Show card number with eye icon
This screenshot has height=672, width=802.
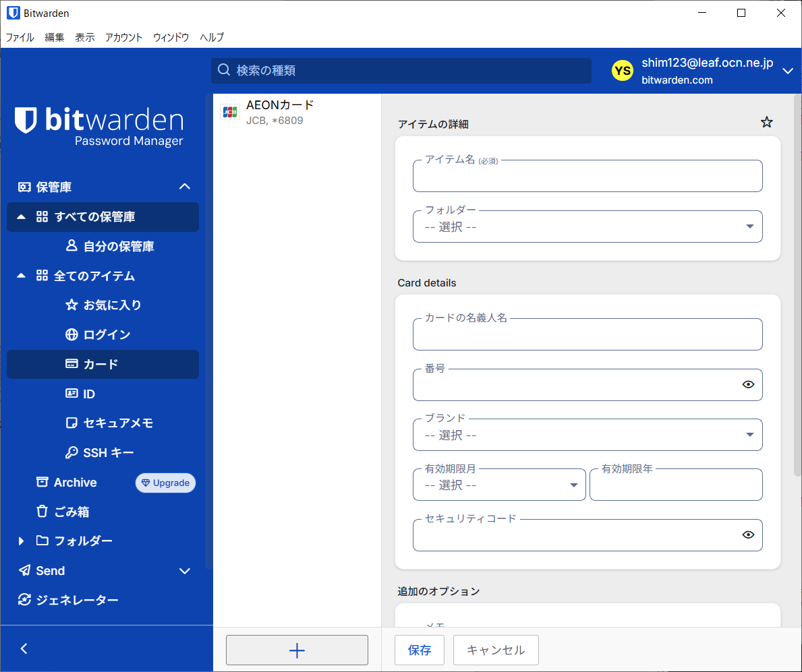[x=747, y=385]
